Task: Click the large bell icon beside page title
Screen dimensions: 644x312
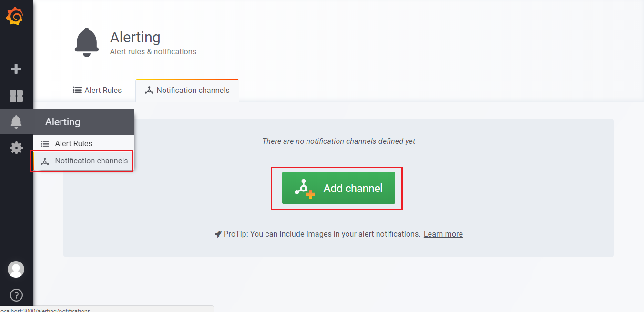Action: [x=87, y=43]
